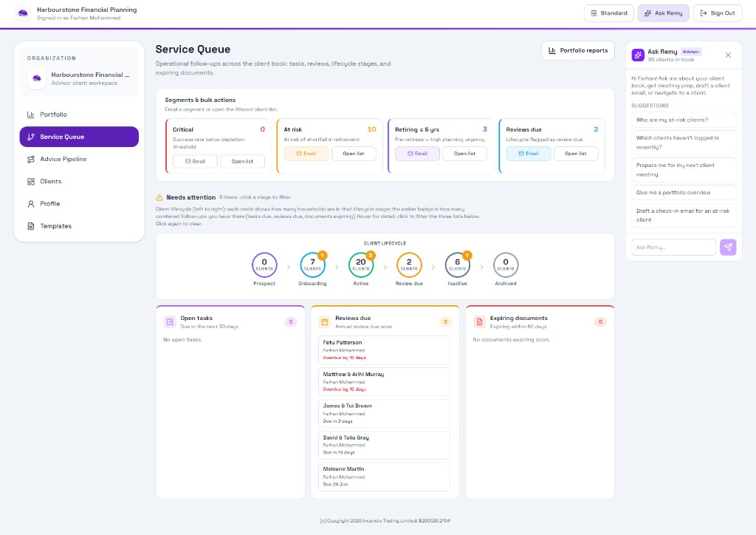Click the Harbourstone logo in header
Image resolution: width=756 pixels, height=535 pixels.
[23, 13]
